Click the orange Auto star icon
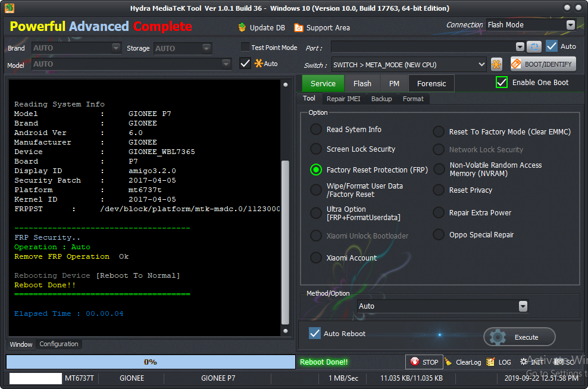The image size is (588, 389). (259, 63)
